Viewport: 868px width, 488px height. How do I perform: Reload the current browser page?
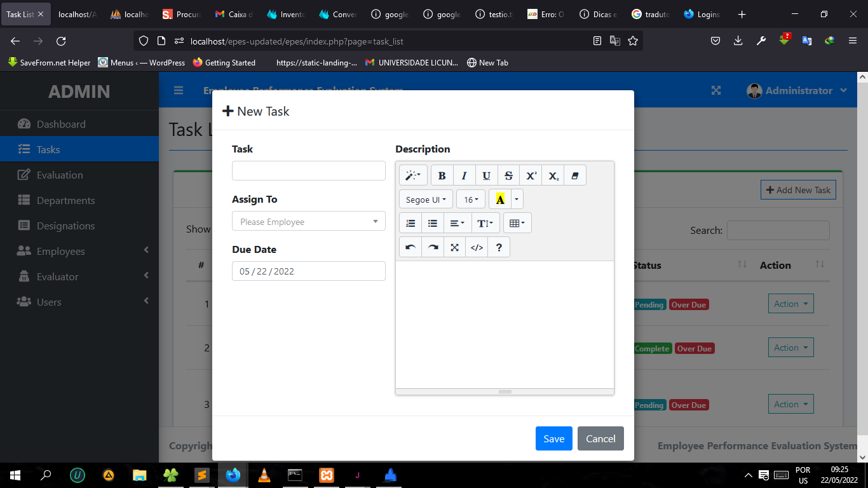pos(61,41)
